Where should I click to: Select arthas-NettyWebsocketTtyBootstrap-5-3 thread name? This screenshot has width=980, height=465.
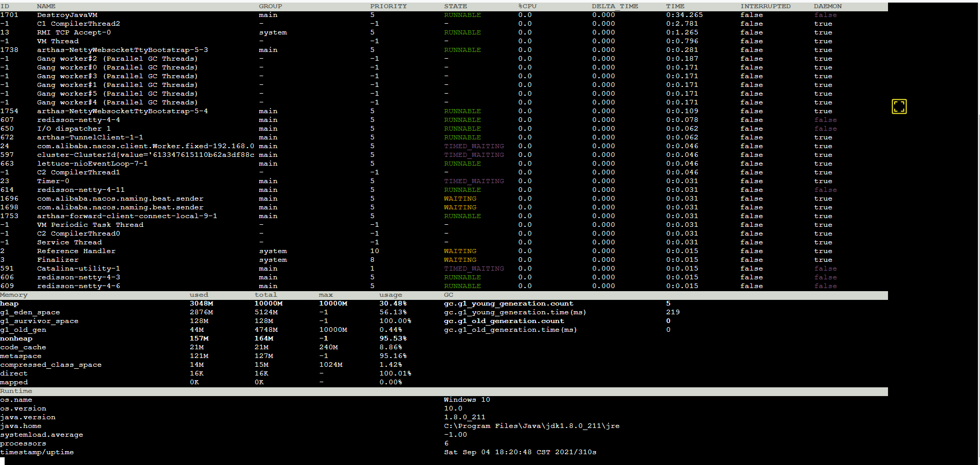tap(122, 50)
